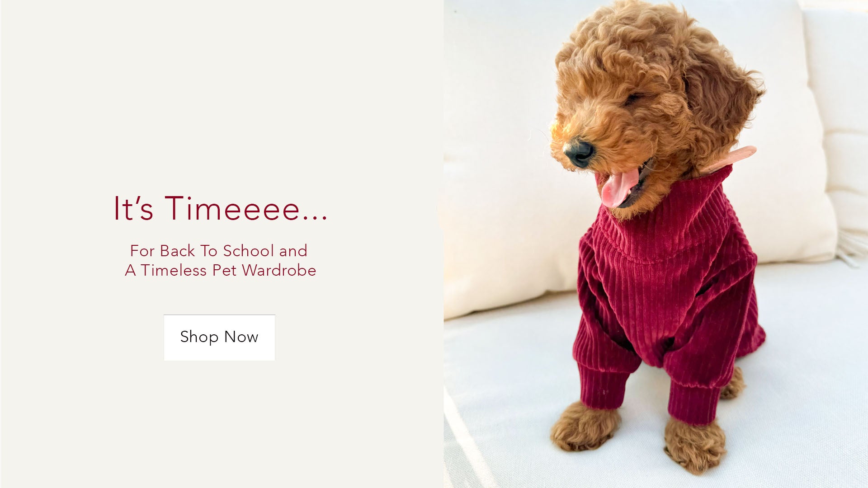Select the "For Back To School and" line
This screenshot has width=868, height=488.
point(219,251)
